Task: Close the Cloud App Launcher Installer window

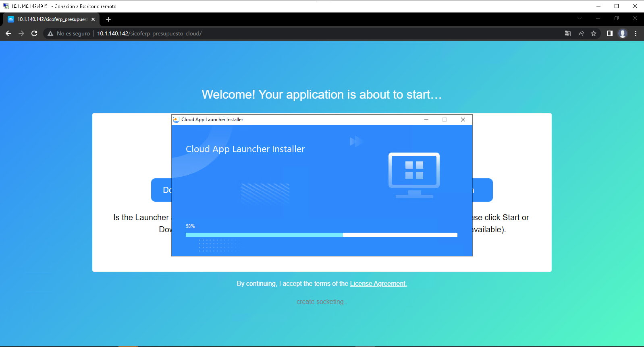Action: tap(463, 120)
